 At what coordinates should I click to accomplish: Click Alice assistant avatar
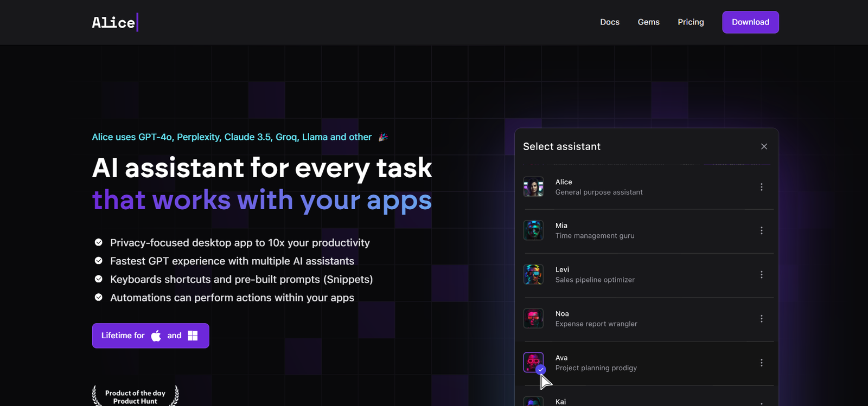[x=533, y=187]
